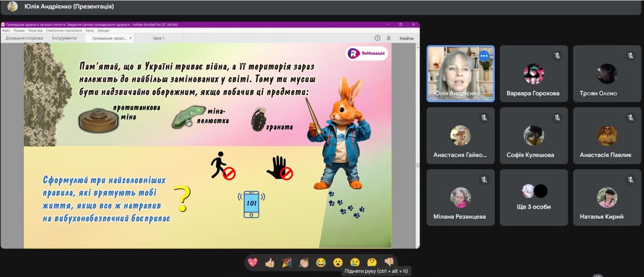Click the Увійти sign-in button
This screenshot has height=277, width=644.
406,38
